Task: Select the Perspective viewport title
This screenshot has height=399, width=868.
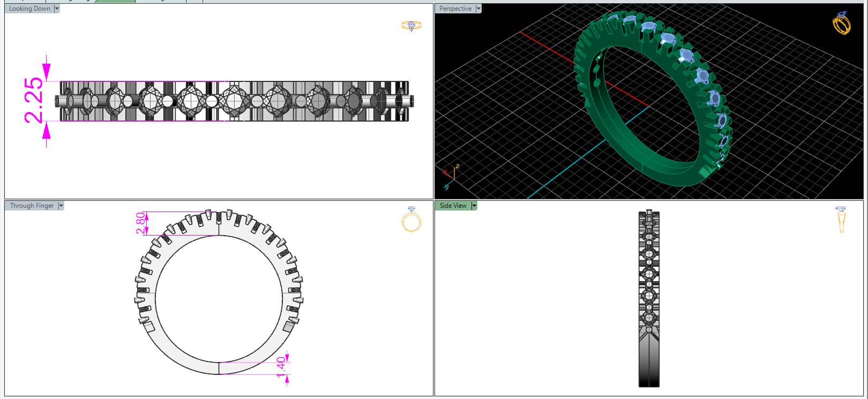Action: [455, 9]
